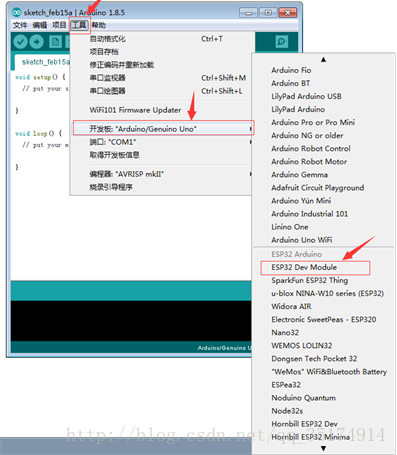397x455 pixels.
Task: Expand 开发板 Arduino/Genuino Uno submenu
Action: [x=163, y=128]
